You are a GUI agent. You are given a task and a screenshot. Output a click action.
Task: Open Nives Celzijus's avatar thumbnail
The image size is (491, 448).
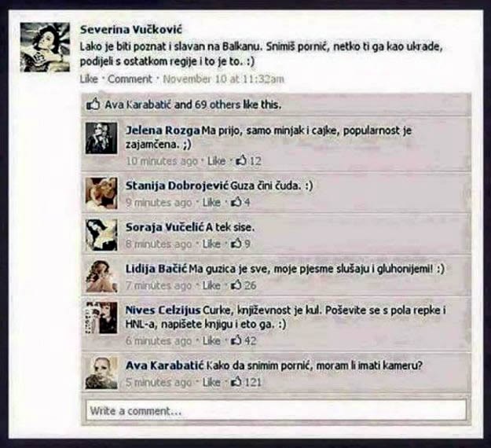coord(101,318)
